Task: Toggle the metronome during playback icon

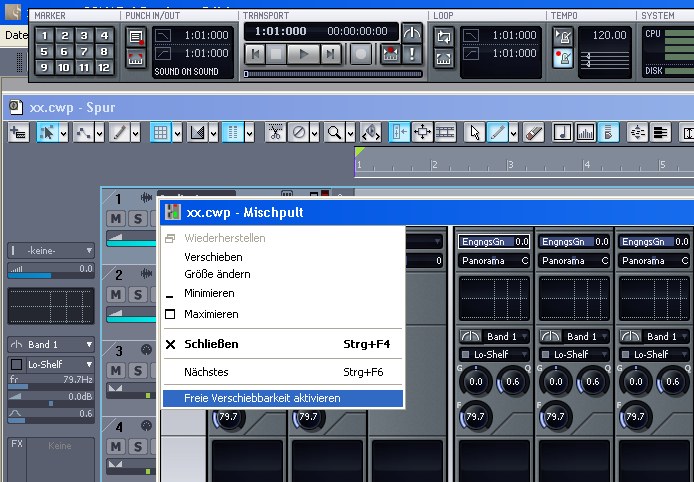Action: 563,36
